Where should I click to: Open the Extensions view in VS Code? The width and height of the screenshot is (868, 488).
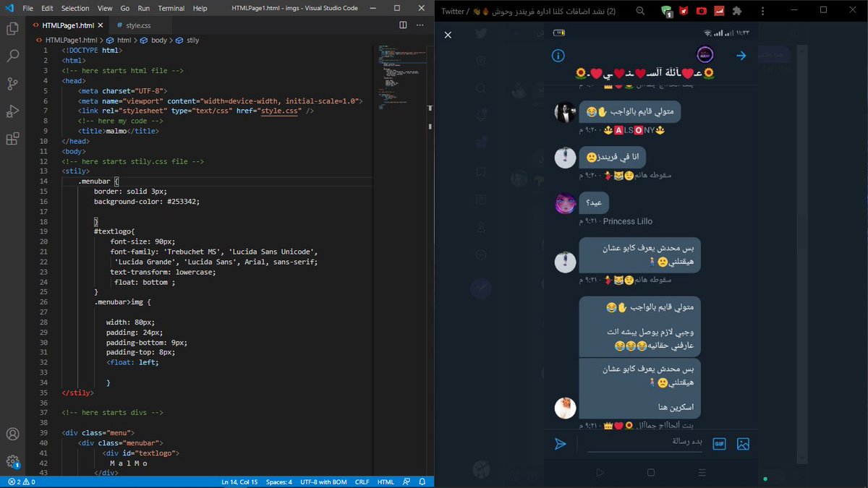pos(12,139)
